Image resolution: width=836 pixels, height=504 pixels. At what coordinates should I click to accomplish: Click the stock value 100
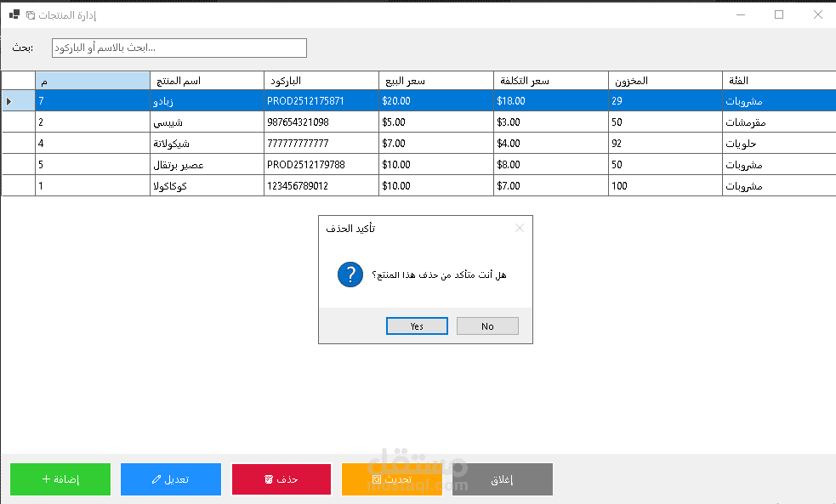tap(619, 186)
